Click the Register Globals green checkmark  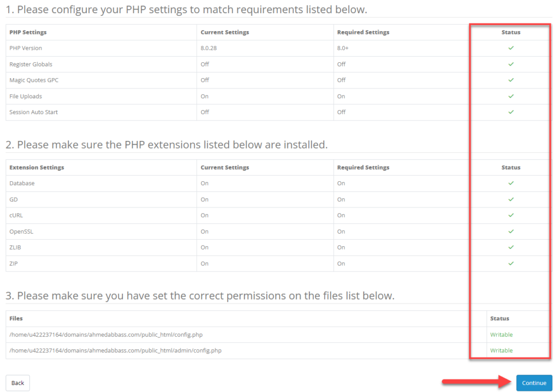tap(510, 64)
